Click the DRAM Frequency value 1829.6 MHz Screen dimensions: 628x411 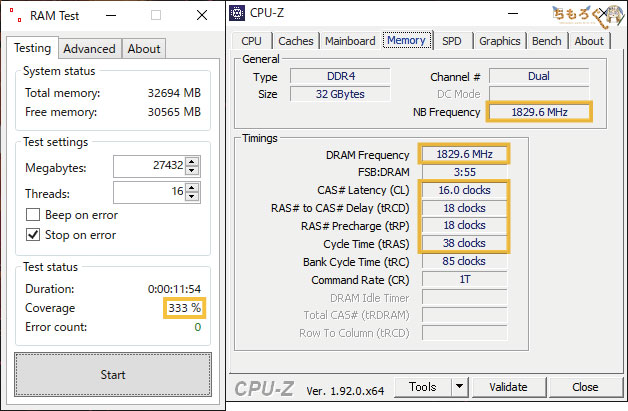coord(464,154)
